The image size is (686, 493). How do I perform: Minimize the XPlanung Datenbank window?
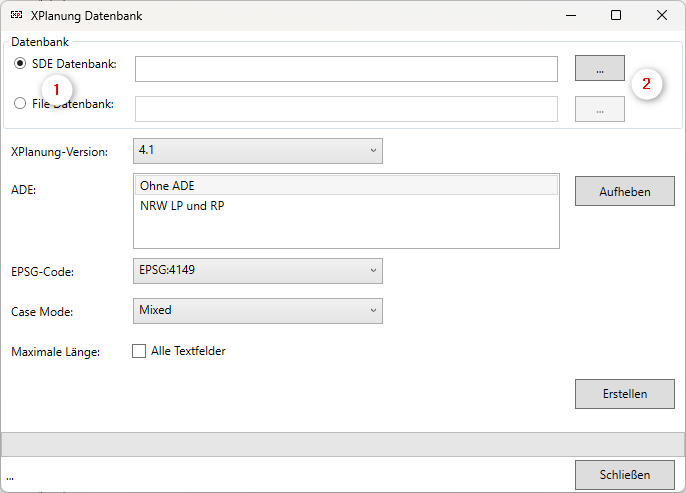pos(570,15)
